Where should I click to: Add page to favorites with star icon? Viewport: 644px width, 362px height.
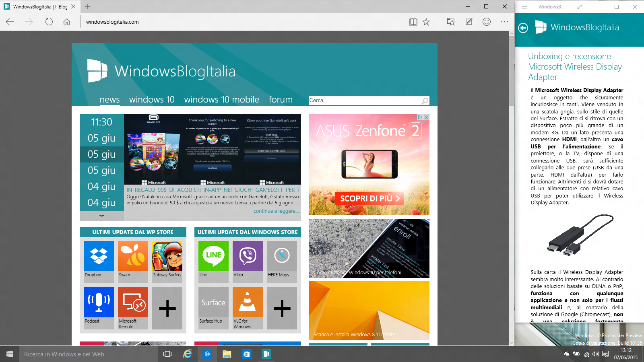[x=426, y=22]
